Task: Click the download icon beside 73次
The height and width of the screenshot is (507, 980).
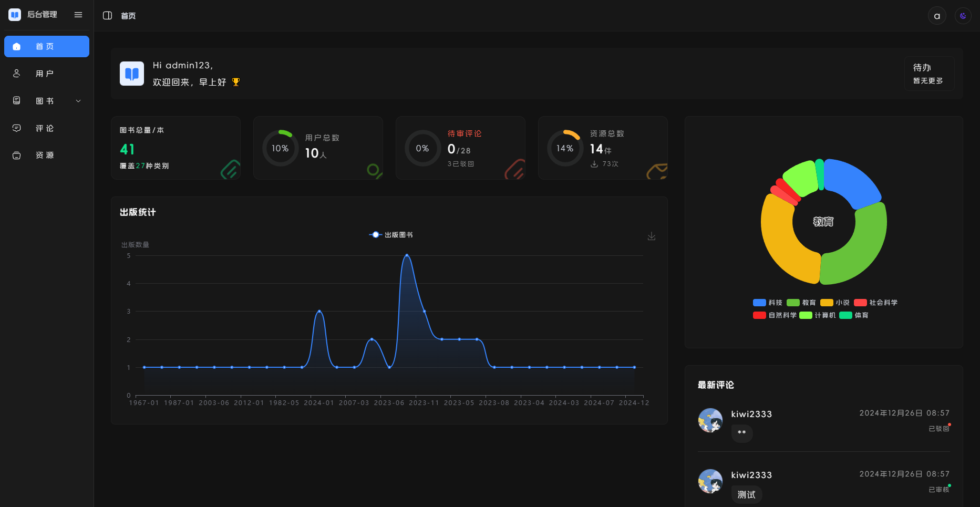Action: (594, 164)
